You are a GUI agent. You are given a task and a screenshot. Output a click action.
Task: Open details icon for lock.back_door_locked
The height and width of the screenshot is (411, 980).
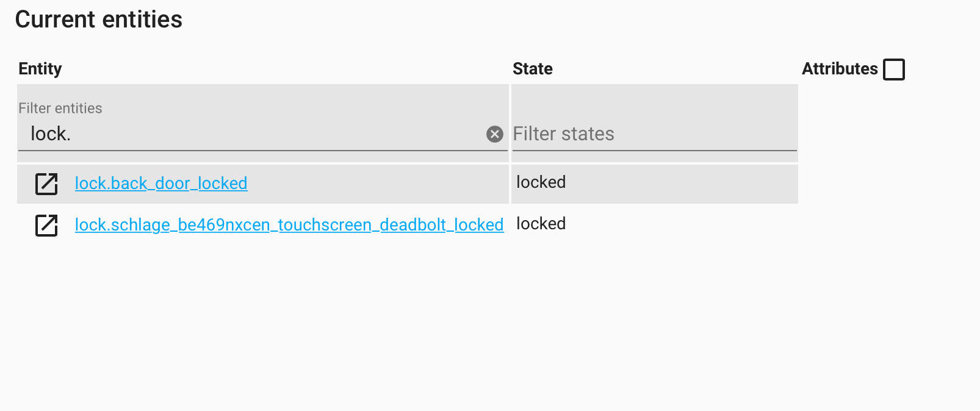click(46, 184)
